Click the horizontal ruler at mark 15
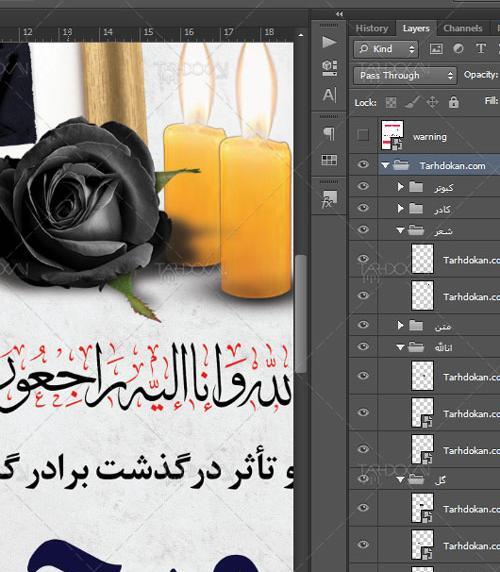The image size is (500, 572). coord(148,33)
